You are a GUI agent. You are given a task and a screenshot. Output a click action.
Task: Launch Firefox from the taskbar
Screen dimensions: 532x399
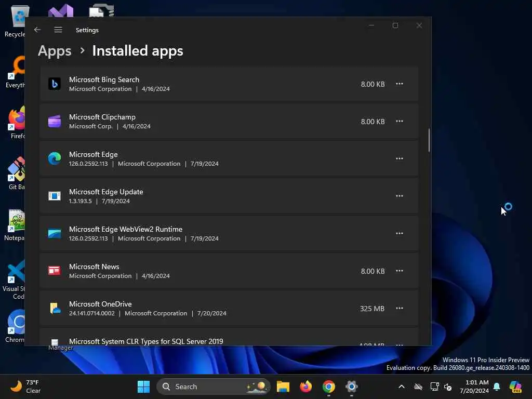pyautogui.click(x=305, y=387)
